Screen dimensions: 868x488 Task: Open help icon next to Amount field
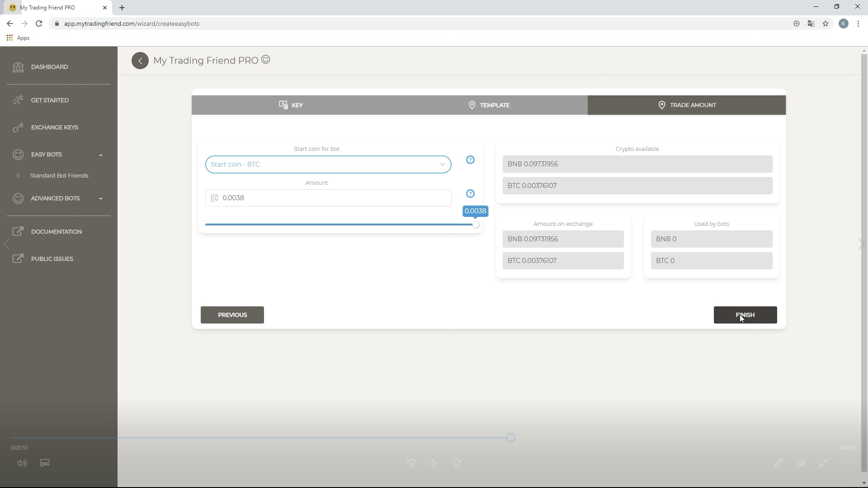point(470,194)
